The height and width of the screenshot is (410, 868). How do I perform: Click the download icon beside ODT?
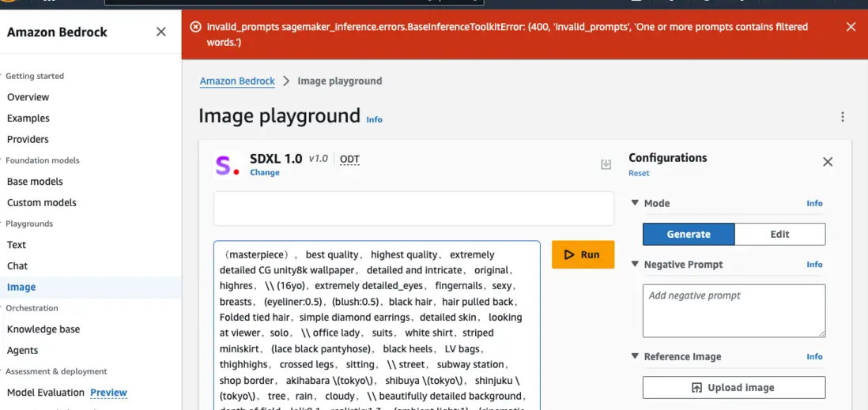coord(606,164)
